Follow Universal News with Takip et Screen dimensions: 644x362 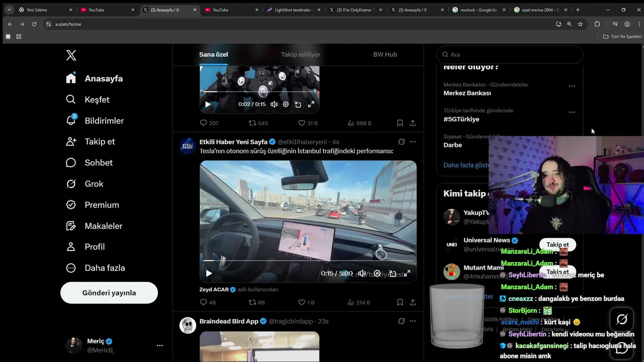(557, 244)
